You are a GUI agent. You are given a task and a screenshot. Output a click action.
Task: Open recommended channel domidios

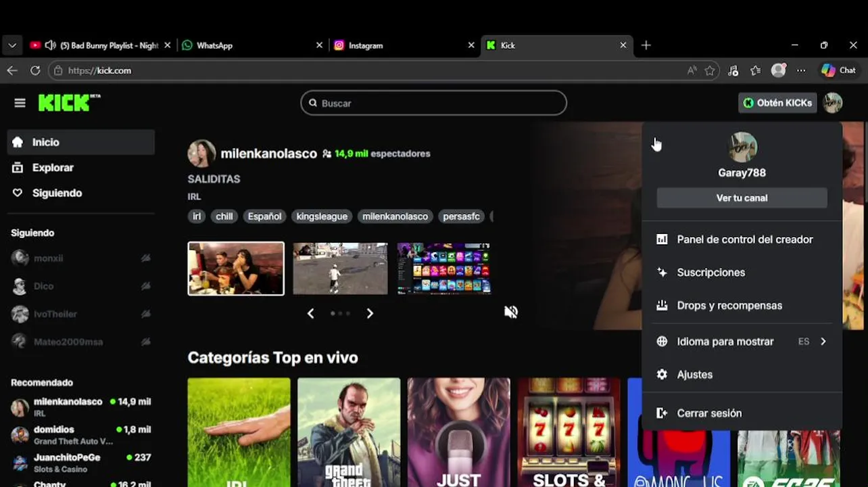click(x=81, y=435)
